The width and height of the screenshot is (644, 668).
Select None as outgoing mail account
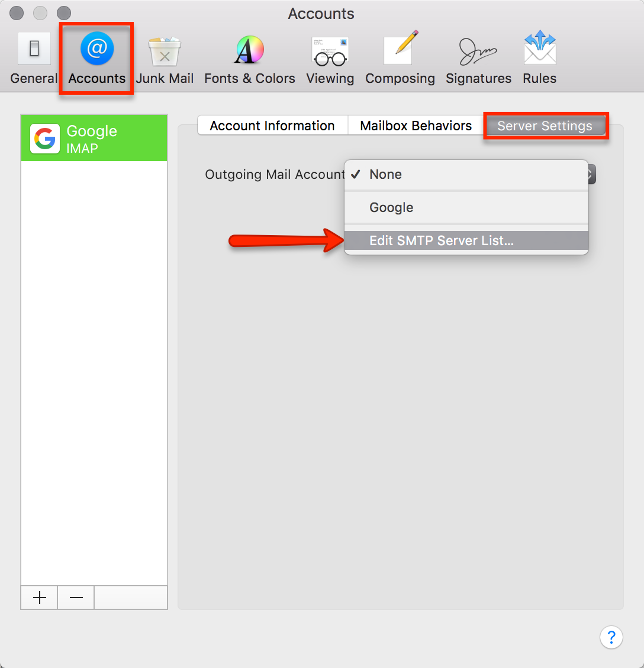(385, 174)
